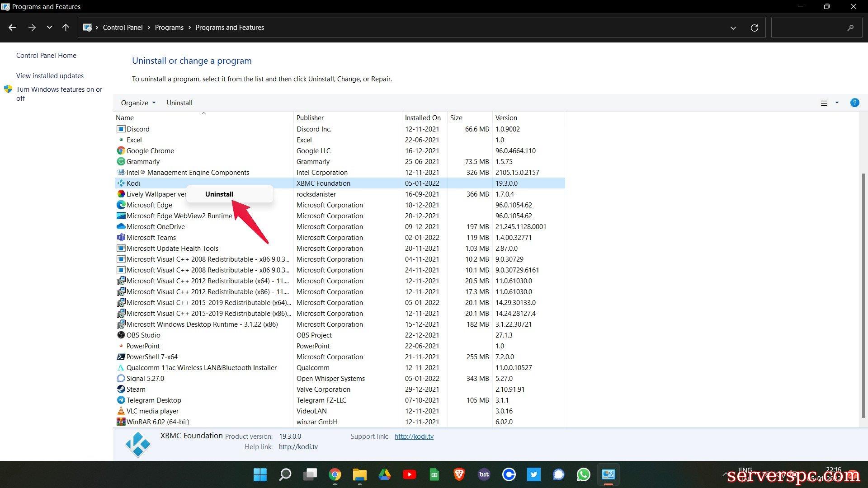Choose Uninstall from the context menu
This screenshot has height=488, width=868.
point(219,194)
